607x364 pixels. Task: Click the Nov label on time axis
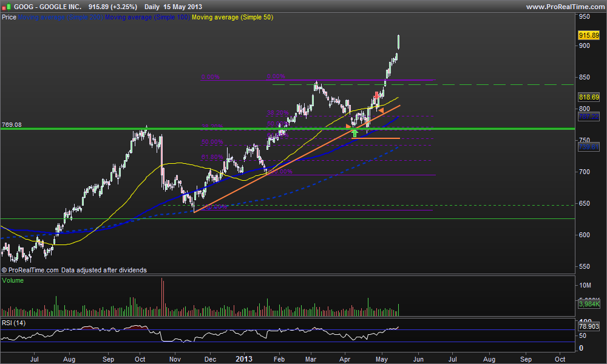175,359
